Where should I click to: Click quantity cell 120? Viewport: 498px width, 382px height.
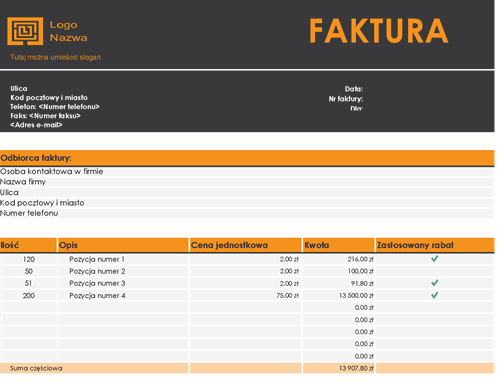coord(29,259)
